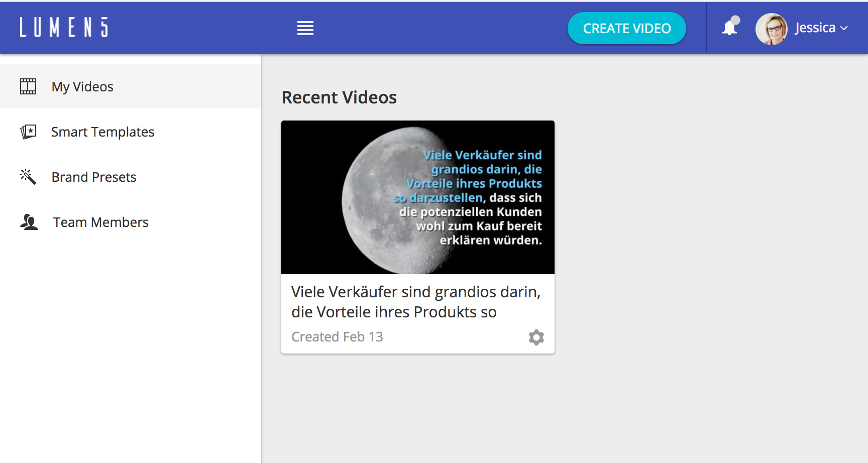
Task: Toggle the hamburger menu icon
Action: (x=305, y=28)
